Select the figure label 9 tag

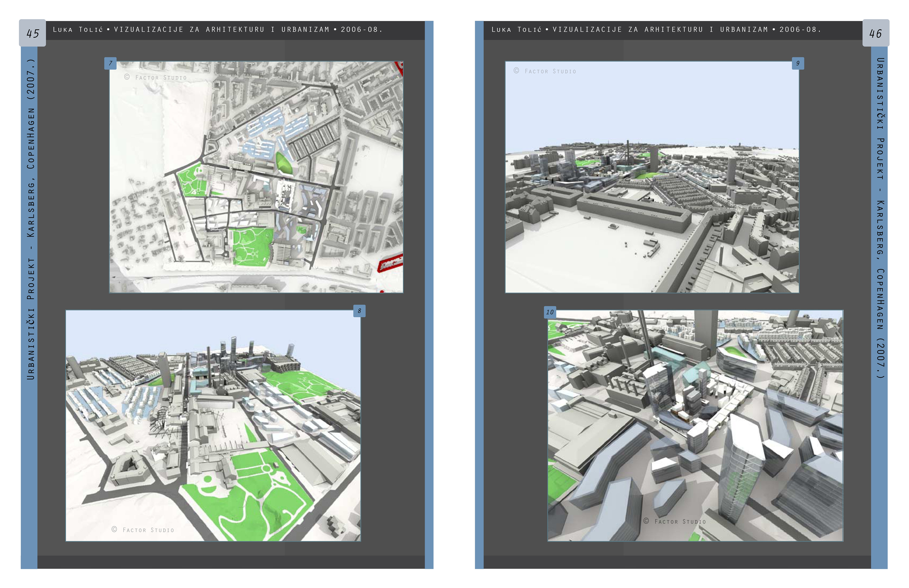798,63
